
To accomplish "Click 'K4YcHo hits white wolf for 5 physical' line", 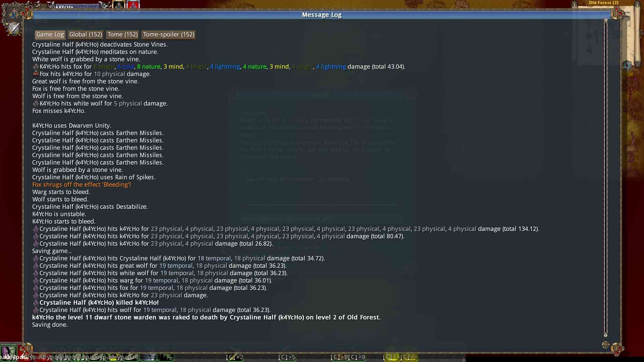I will click(100, 104).
